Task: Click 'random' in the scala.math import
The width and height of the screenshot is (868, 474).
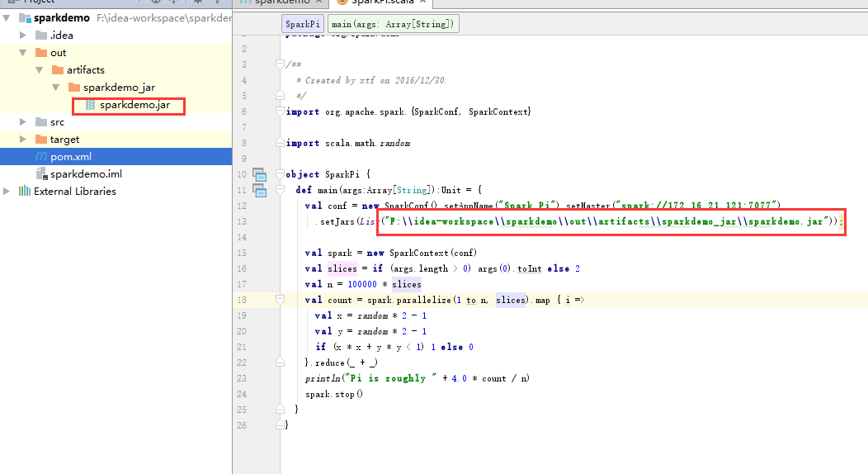Action: pos(394,144)
